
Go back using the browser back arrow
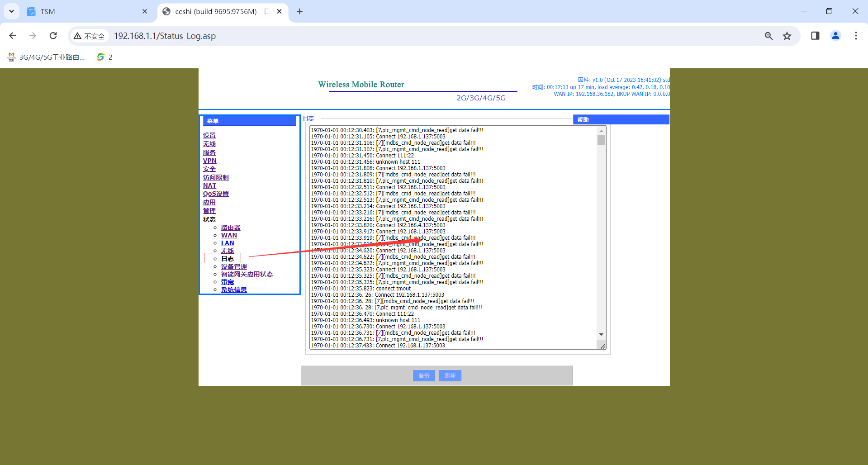coord(13,36)
